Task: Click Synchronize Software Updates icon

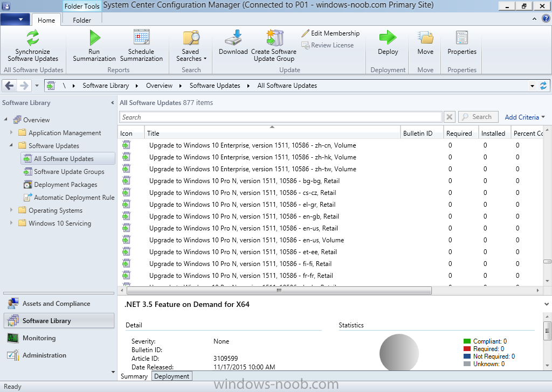Action: 33,38
